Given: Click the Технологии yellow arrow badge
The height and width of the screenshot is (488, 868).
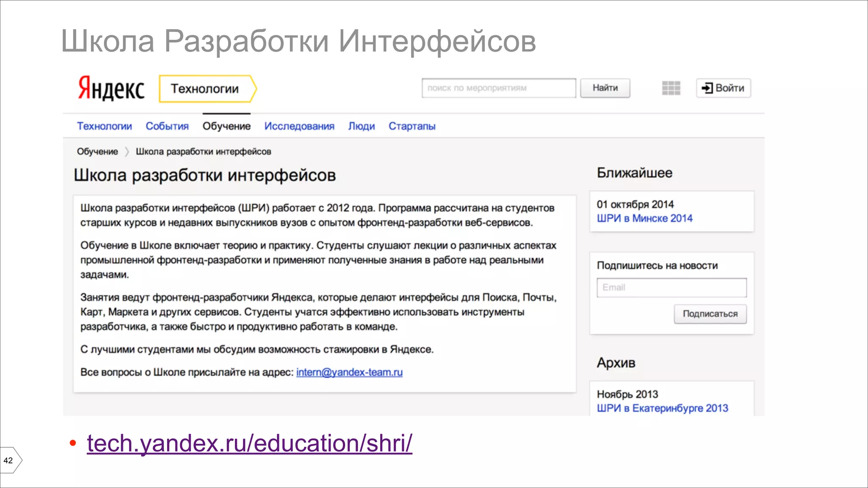Looking at the screenshot, I should click(x=208, y=89).
